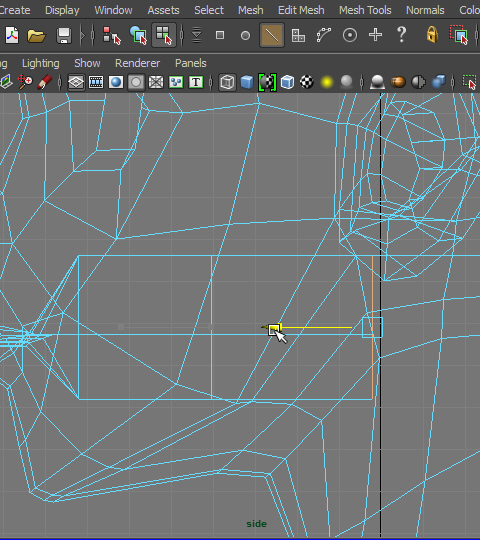Open the Mesh Tools menu

[x=365, y=10]
